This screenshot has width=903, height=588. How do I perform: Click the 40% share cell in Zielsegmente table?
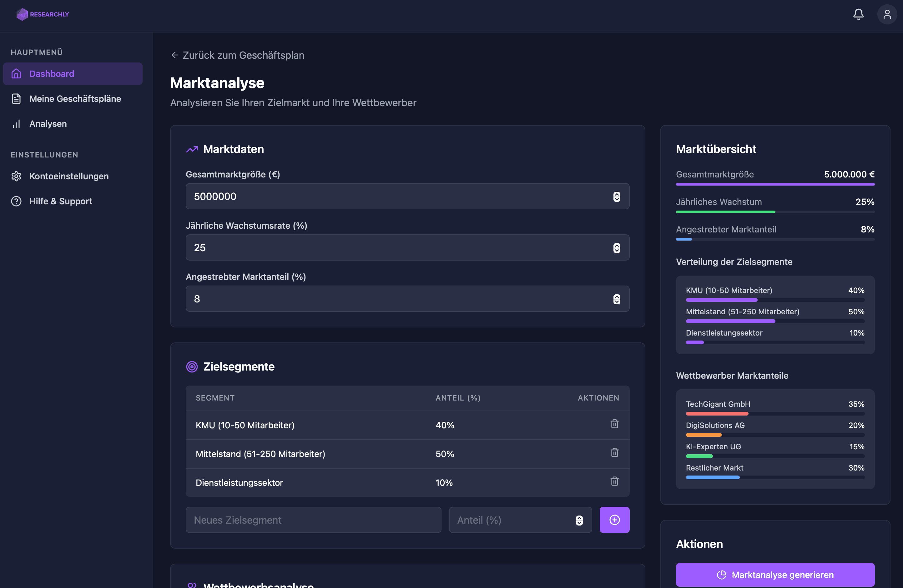445,425
